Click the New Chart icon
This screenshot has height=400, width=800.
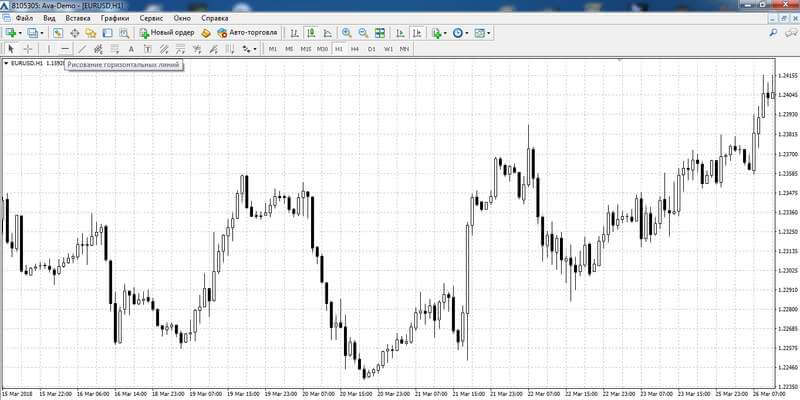[11, 33]
